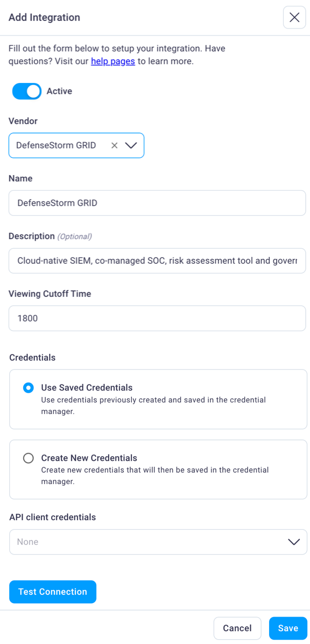Click into the Name input field
This screenshot has height=644, width=310.
pyautogui.click(x=157, y=203)
